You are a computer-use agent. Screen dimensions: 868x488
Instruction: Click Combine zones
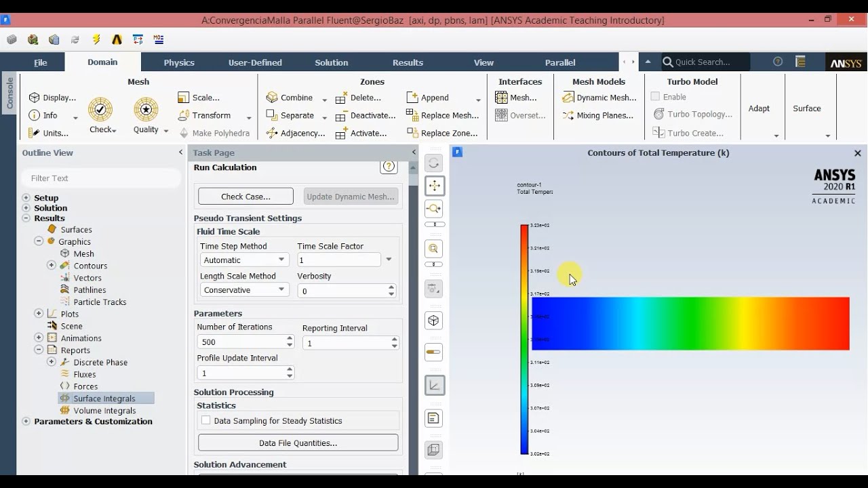[x=290, y=98]
